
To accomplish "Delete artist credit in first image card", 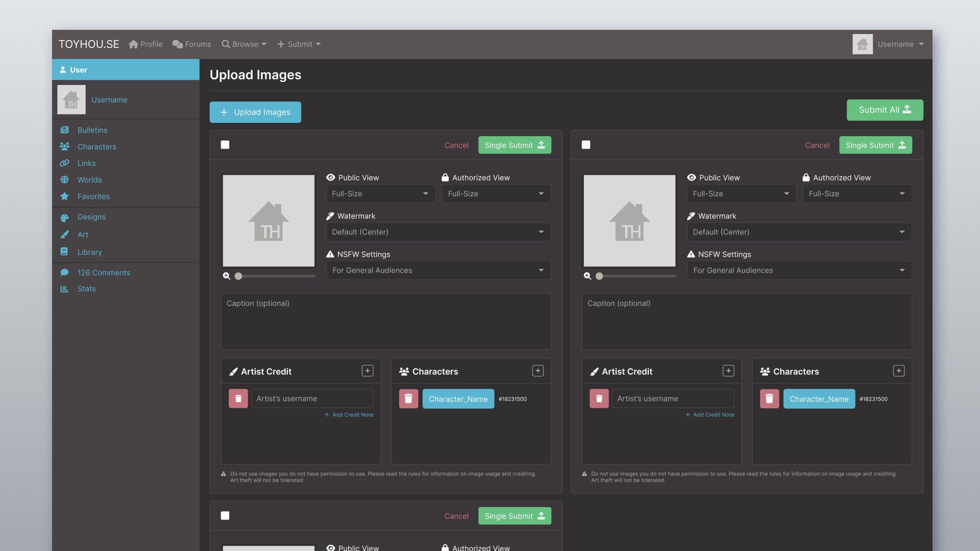I will point(238,399).
